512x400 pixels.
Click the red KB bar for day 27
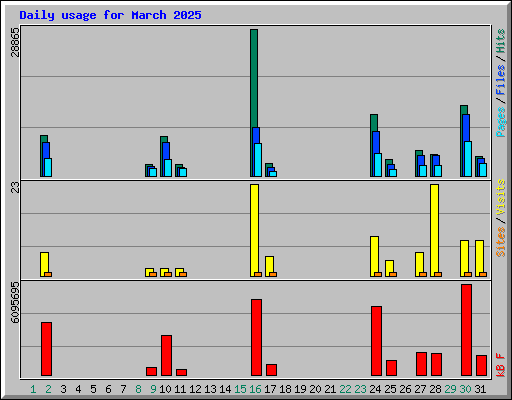point(421,364)
